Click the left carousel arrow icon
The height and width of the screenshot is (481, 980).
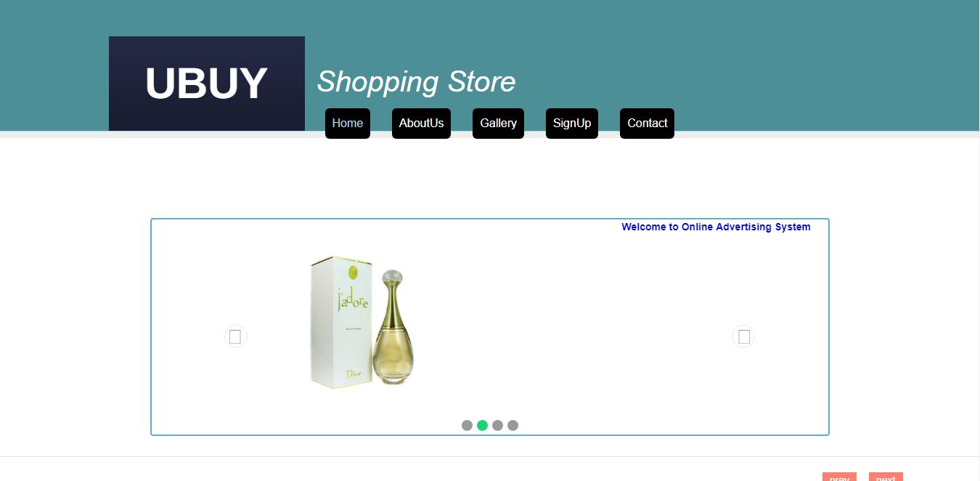point(235,336)
